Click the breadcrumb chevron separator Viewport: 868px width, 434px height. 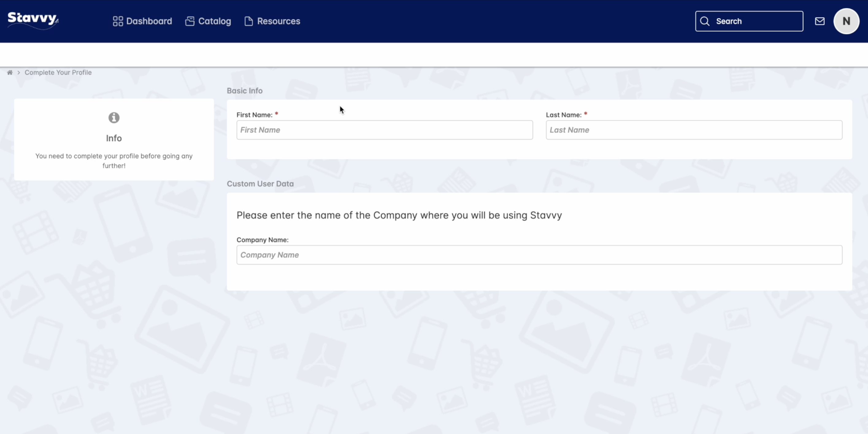coord(19,72)
